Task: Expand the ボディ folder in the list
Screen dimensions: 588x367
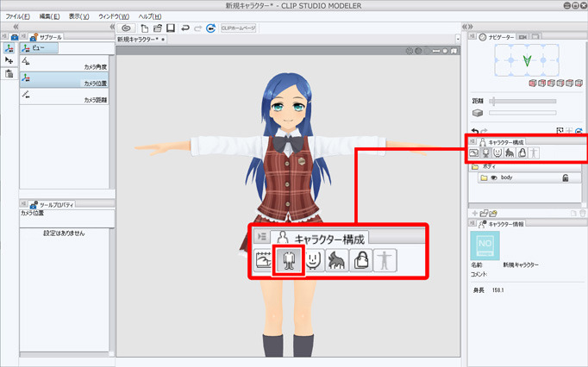Action: tap(473, 167)
